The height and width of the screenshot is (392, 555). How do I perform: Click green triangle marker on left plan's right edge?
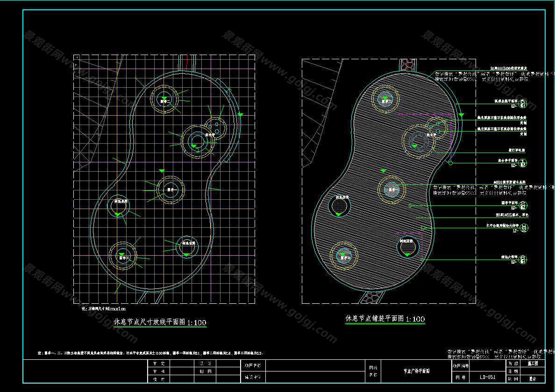tap(240, 114)
